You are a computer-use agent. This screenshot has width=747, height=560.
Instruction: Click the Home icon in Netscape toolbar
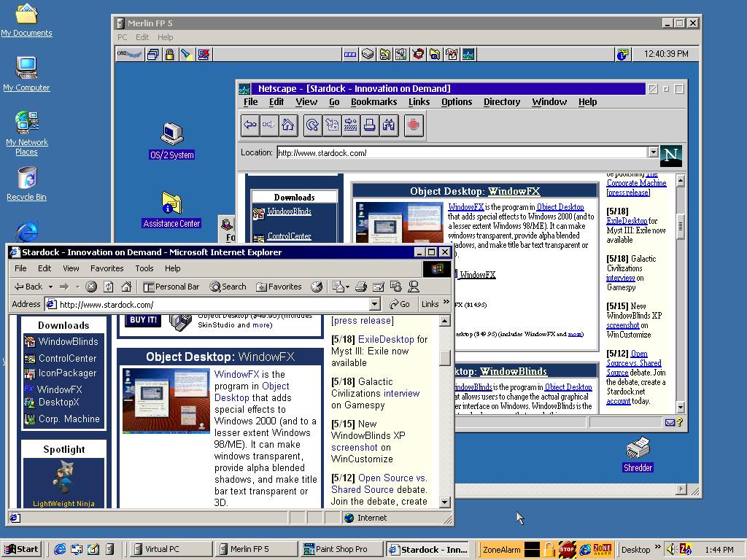[x=288, y=125]
